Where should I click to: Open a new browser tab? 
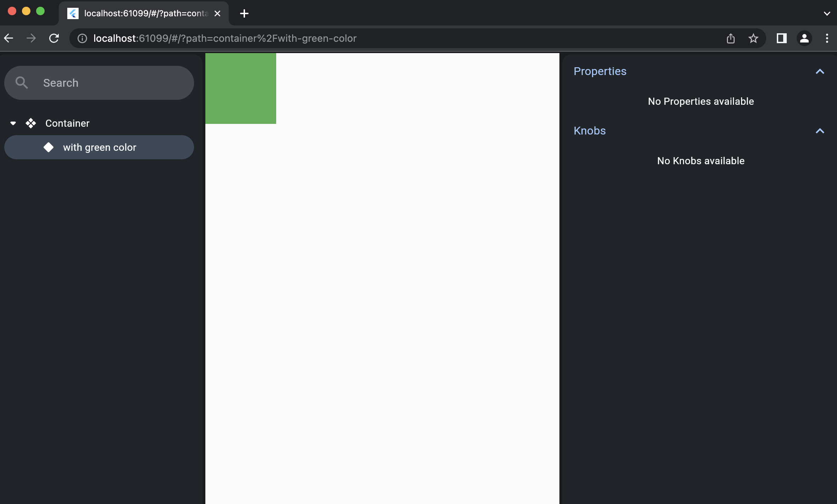[x=244, y=13]
